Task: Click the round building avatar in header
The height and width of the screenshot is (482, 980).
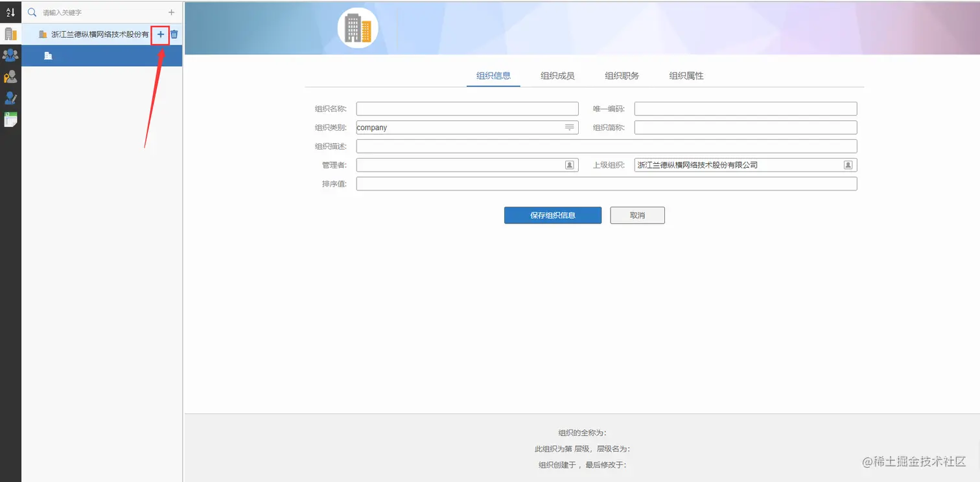Action: click(358, 28)
